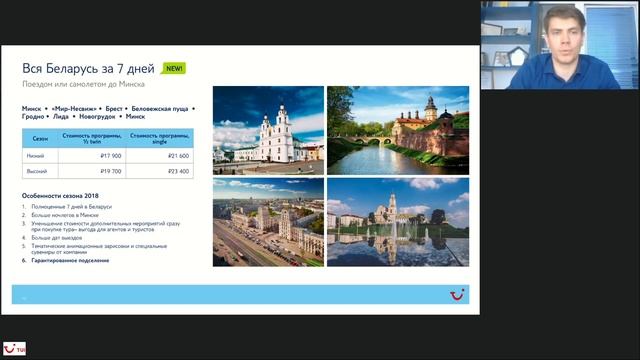Click list item 'Полноценные 7 дней в Беларуси'

point(71,207)
